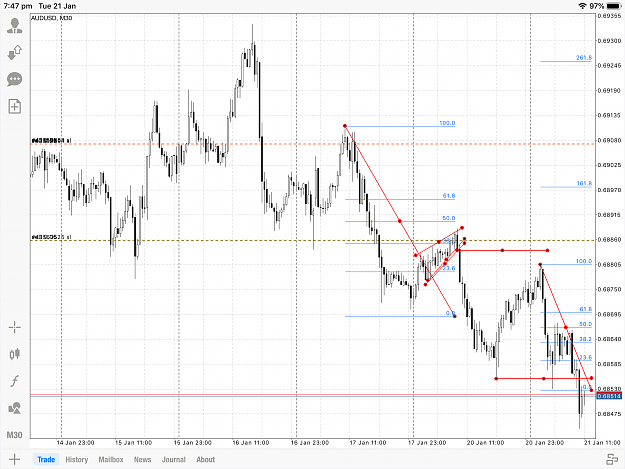This screenshot has width=625, height=469.
Task: Tap the new chart plus document icon
Action: pyautogui.click(x=15, y=106)
